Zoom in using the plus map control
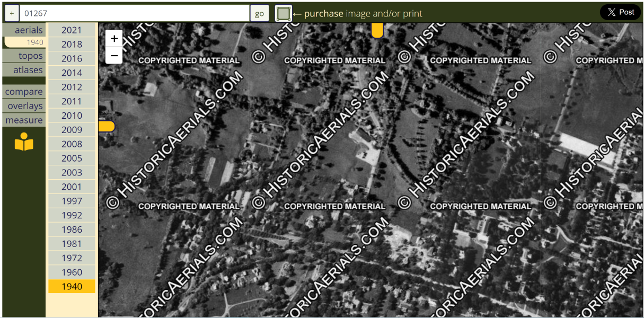This screenshot has height=318, width=644. pos(114,38)
